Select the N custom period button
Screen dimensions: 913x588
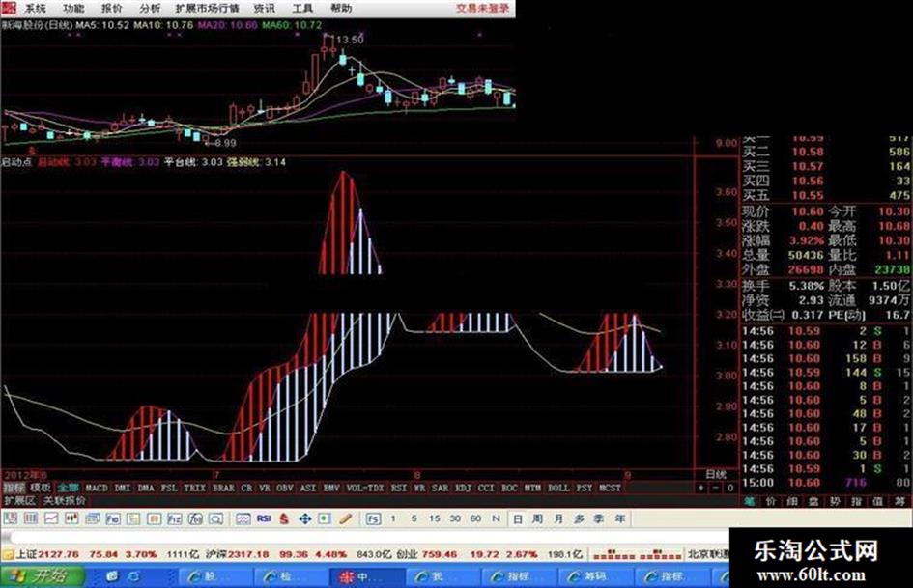coord(496,518)
